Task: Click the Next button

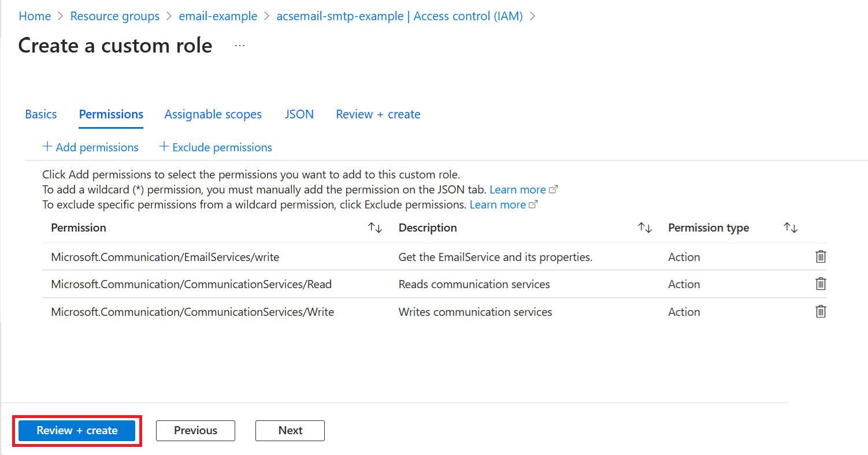Action: click(x=290, y=430)
